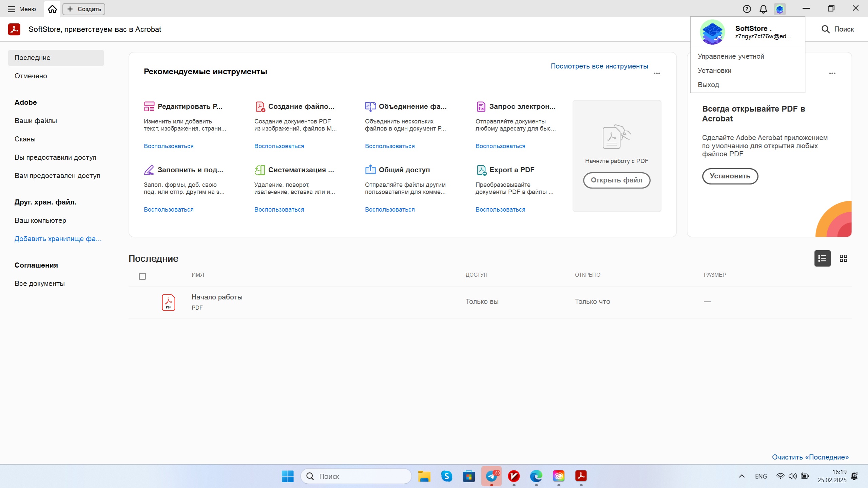Image resolution: width=868 pixels, height=488 pixels.
Task: Click Воспользоваться under Заполнить и подписать
Action: tap(169, 210)
